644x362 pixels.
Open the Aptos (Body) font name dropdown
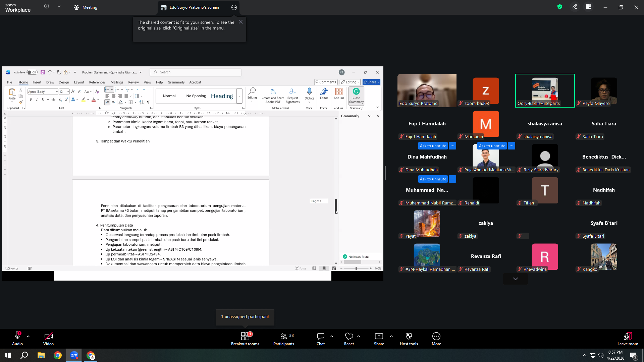point(57,92)
